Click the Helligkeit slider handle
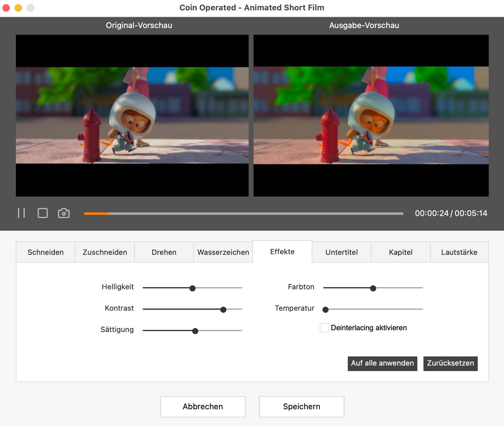 point(192,288)
